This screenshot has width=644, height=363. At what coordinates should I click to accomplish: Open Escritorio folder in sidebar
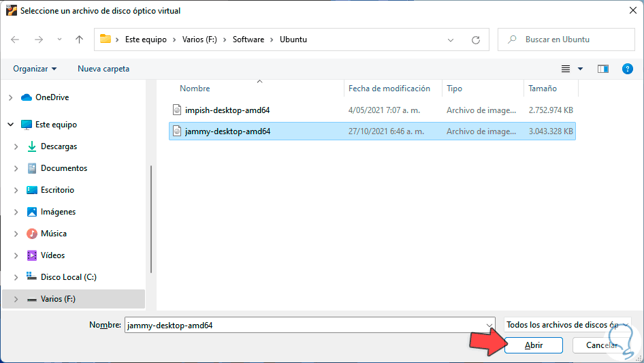click(57, 190)
